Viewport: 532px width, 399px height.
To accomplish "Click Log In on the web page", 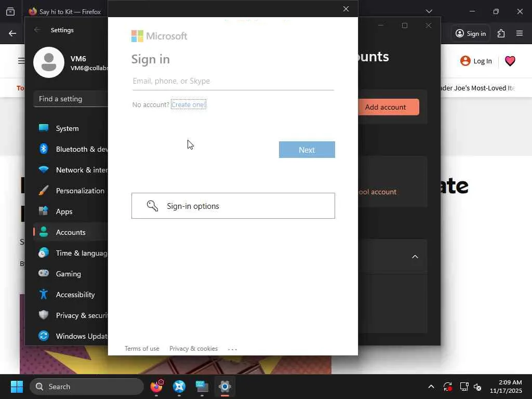I will click(x=476, y=61).
